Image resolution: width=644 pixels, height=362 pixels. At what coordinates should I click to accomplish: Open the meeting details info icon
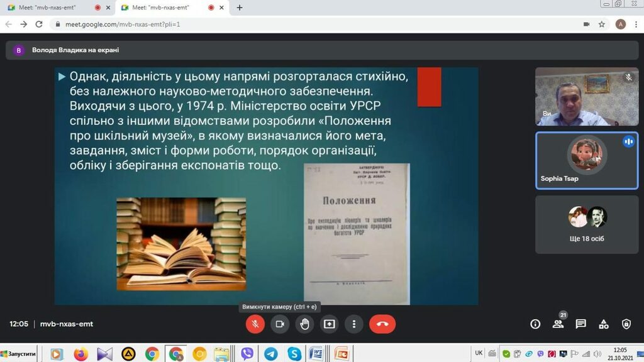tap(535, 324)
